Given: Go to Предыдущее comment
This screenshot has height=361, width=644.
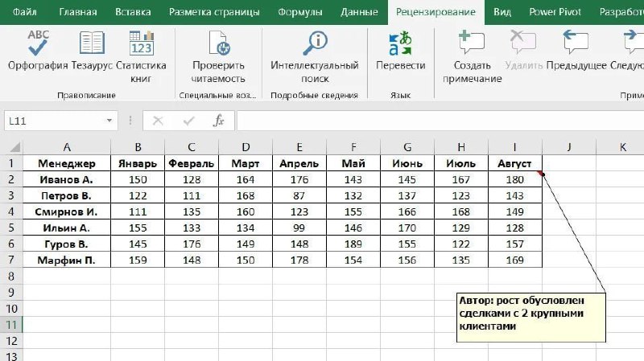Looking at the screenshot, I should coord(576,50).
